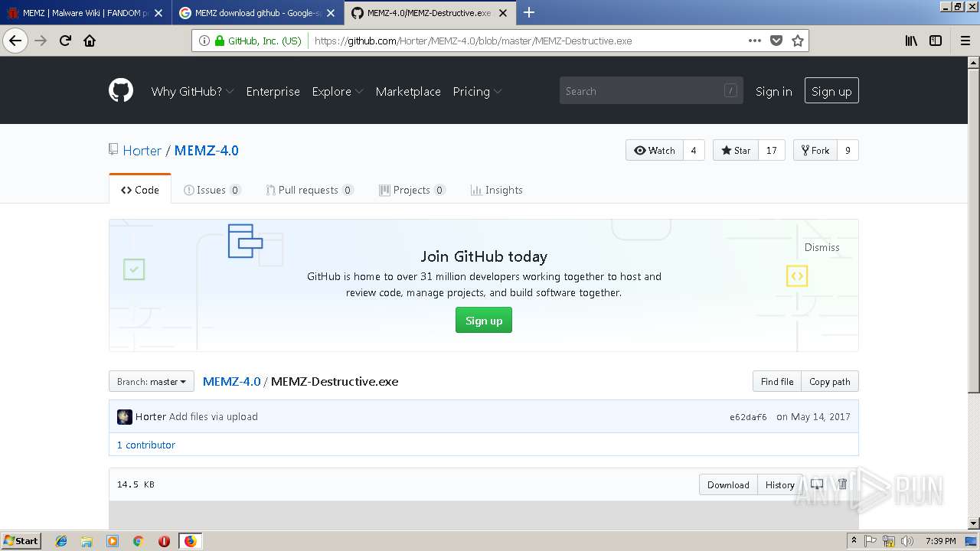Show forks count 9
The height and width of the screenshot is (551, 980).
pos(848,150)
